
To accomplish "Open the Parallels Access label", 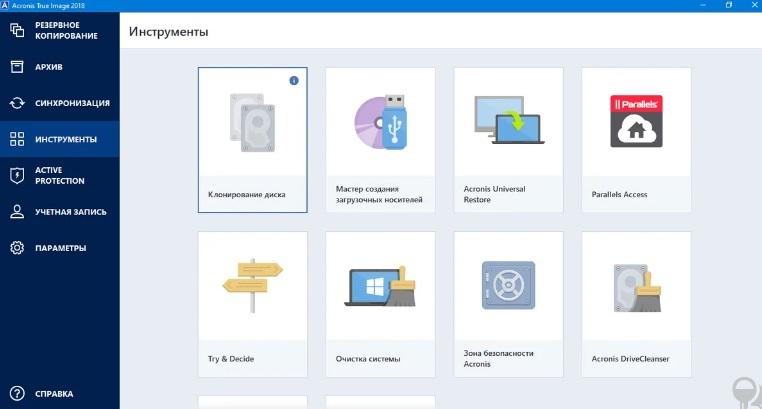I will (619, 194).
